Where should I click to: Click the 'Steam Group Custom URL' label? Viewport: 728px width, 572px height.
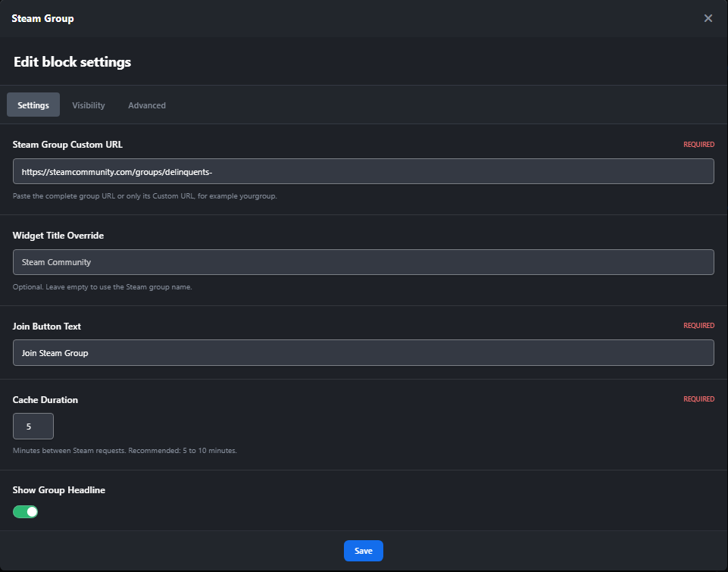coord(67,145)
